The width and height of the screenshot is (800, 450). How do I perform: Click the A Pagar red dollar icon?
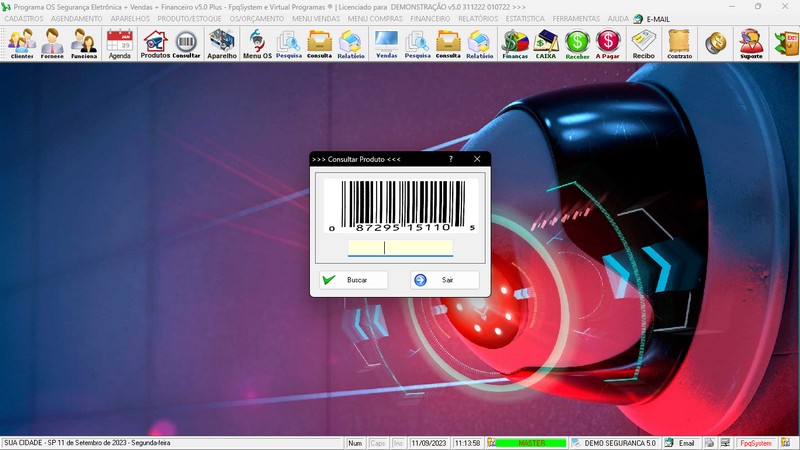(x=607, y=43)
